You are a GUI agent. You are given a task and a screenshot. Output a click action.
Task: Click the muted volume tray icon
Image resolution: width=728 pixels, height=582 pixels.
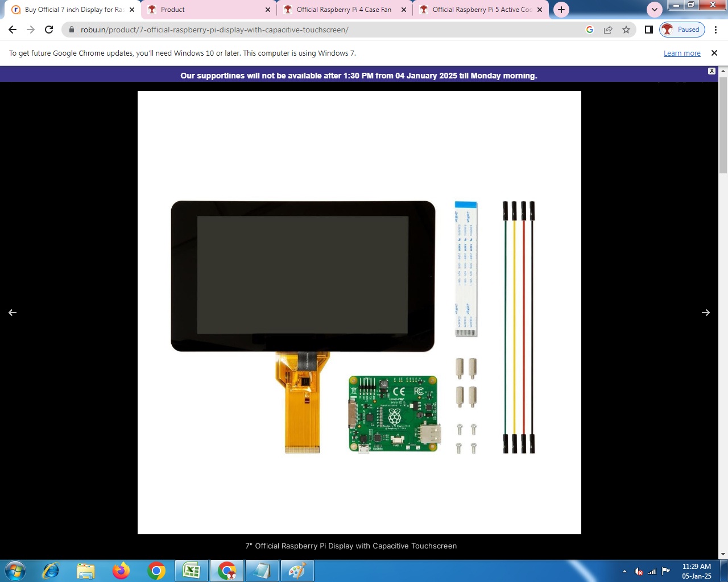(638, 571)
